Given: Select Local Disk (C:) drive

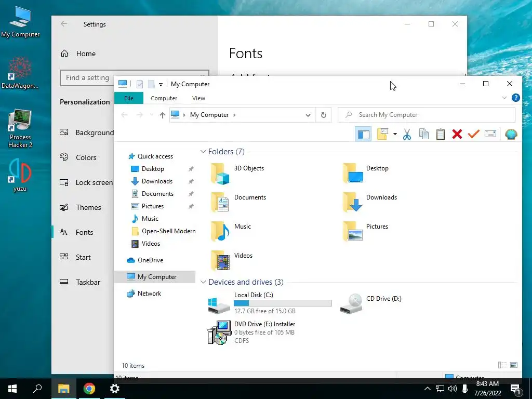Looking at the screenshot, I should coord(270,303).
